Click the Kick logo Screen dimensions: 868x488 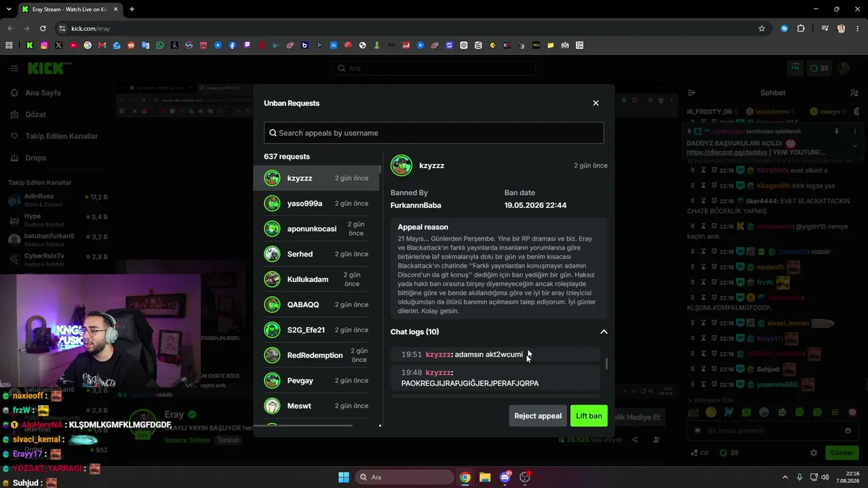47,68
